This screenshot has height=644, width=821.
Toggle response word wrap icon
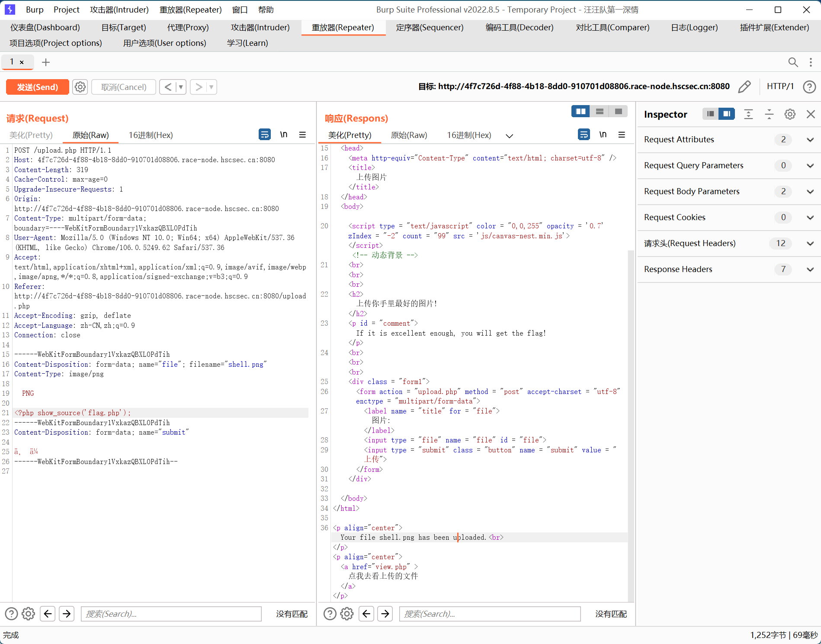click(584, 135)
